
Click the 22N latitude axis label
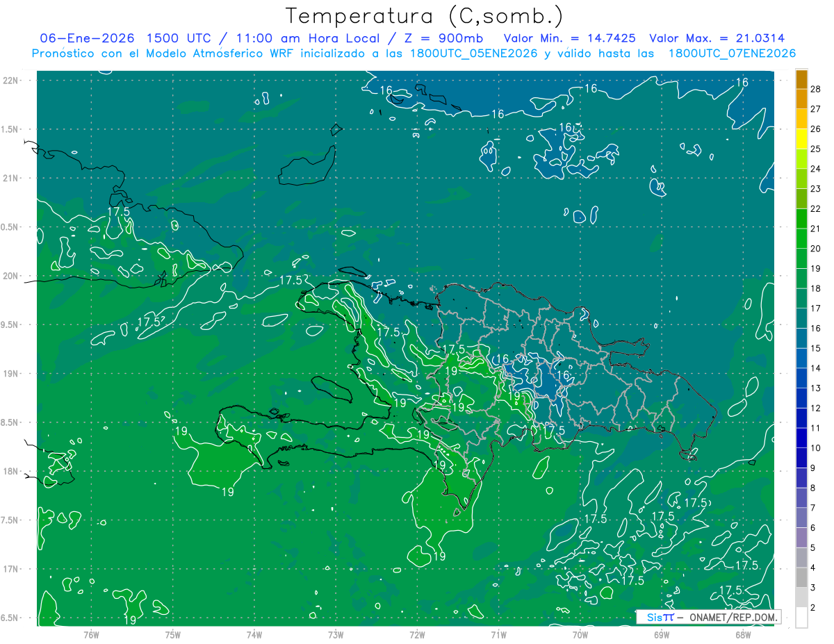[x=12, y=81]
